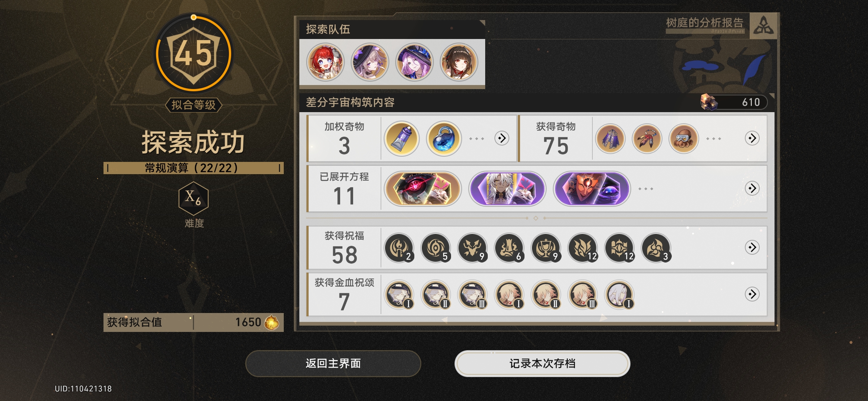The width and height of the screenshot is (868, 401).
Task: Expand the 获得祝福 list arrow
Action: pos(752,247)
